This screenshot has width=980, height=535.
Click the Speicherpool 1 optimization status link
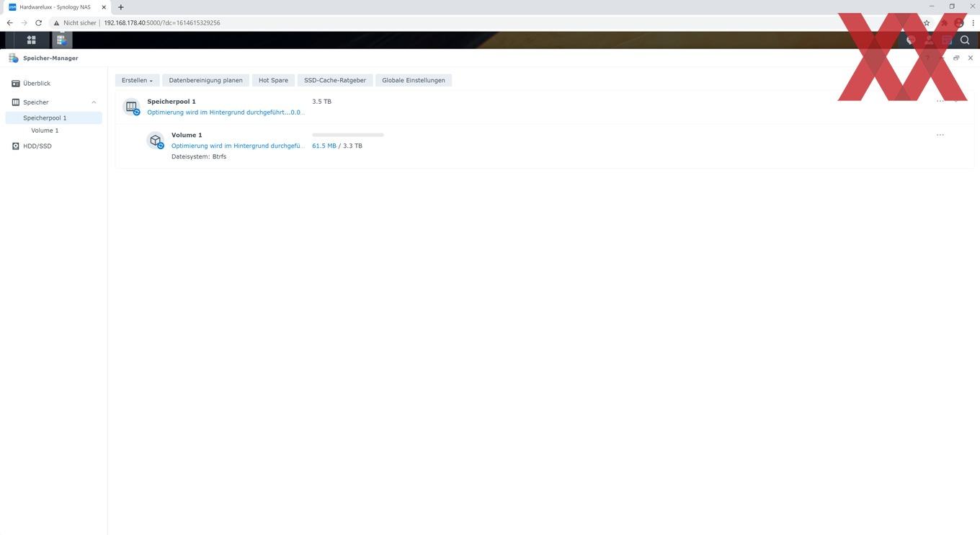[x=226, y=112]
